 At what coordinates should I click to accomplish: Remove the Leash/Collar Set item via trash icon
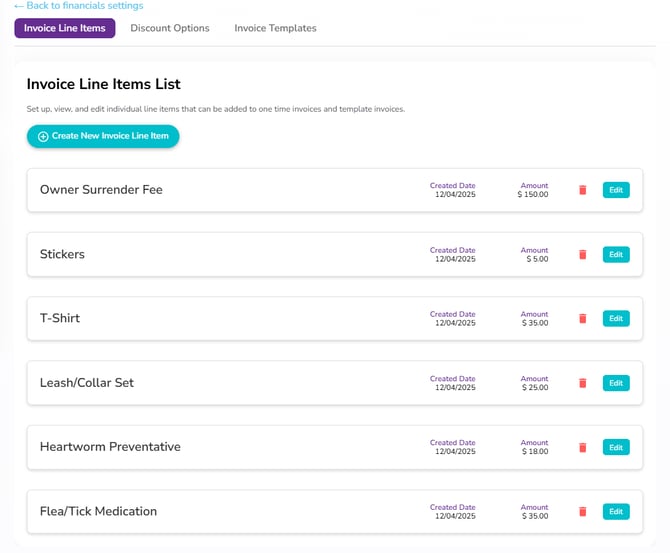(x=582, y=383)
